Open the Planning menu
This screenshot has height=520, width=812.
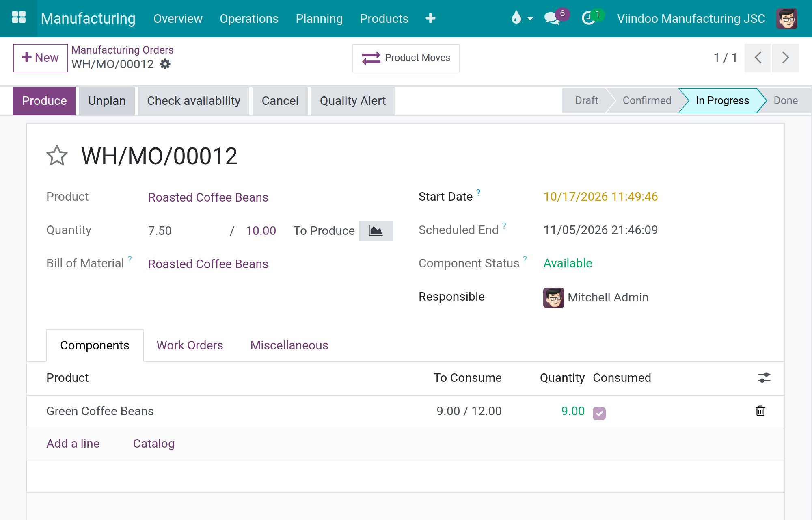pyautogui.click(x=319, y=18)
